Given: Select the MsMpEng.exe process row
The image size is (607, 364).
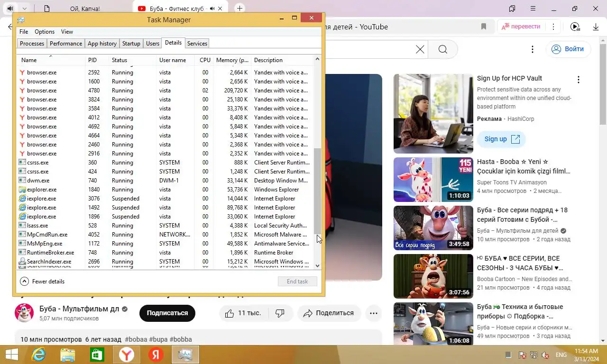Looking at the screenshot, I should pos(165,244).
